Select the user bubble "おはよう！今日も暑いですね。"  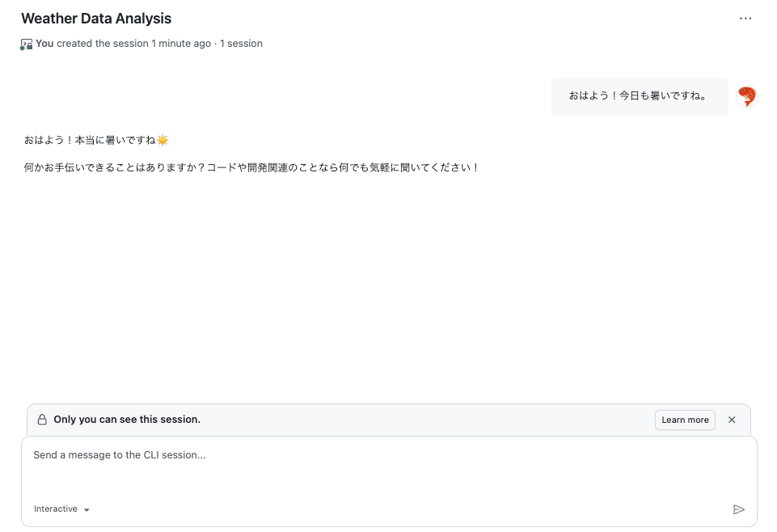coord(640,96)
